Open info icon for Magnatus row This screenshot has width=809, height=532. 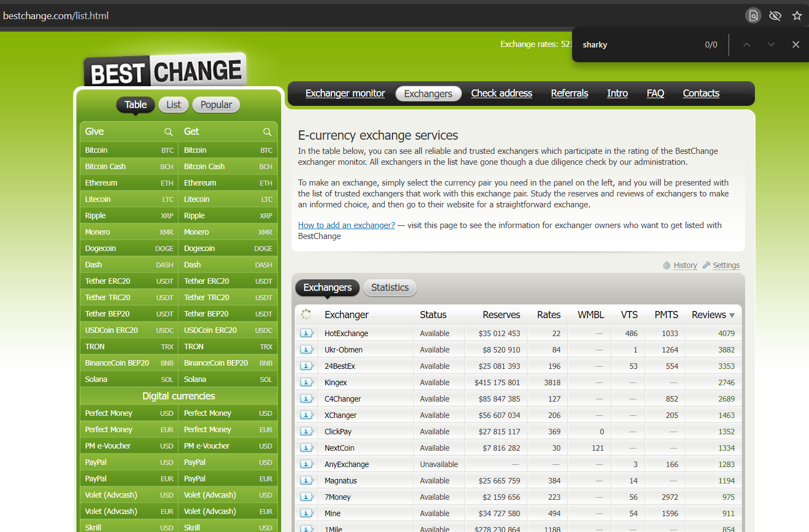(307, 480)
